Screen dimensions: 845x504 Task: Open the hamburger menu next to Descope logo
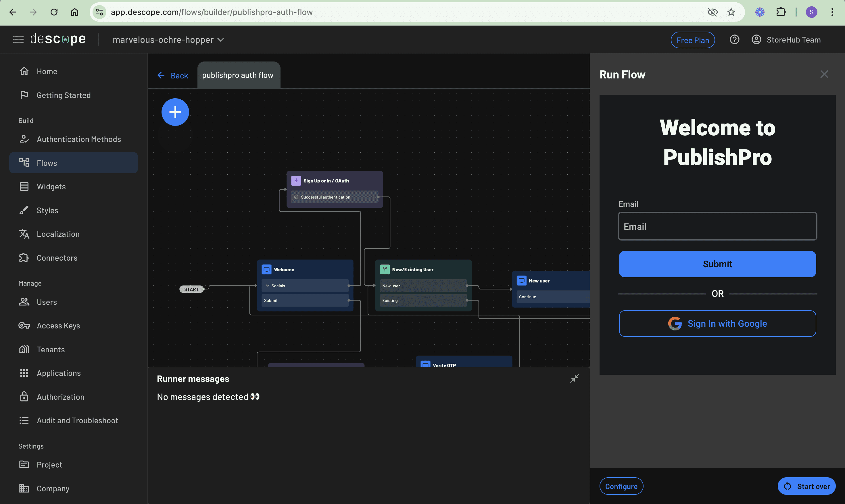[18, 40]
